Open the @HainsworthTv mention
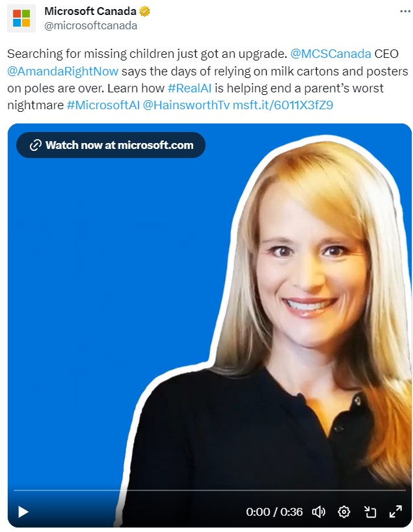The width and height of the screenshot is (413, 532). tap(186, 105)
